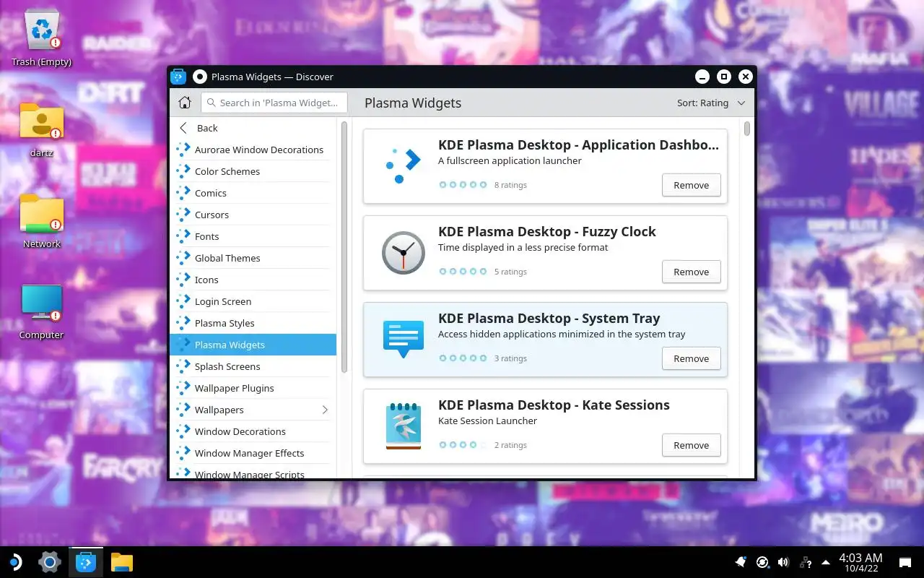Click the Application Dashboard widget title
The height and width of the screenshot is (578, 924).
tap(578, 144)
